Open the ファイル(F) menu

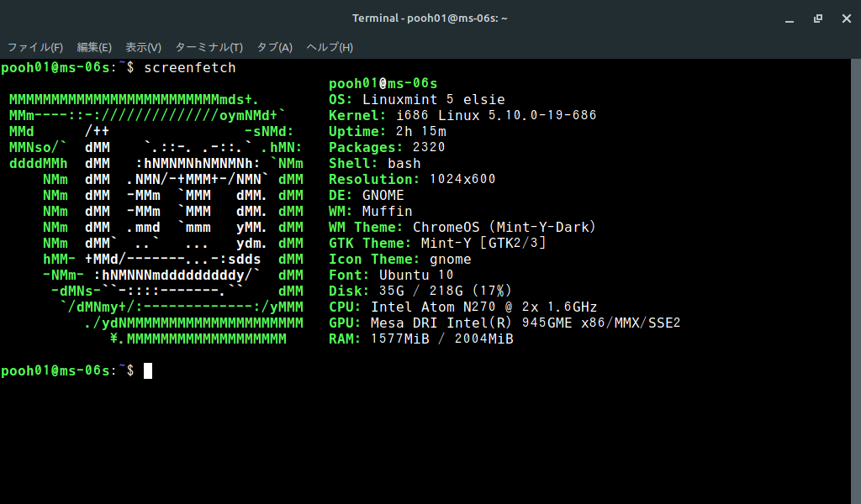tap(35, 47)
